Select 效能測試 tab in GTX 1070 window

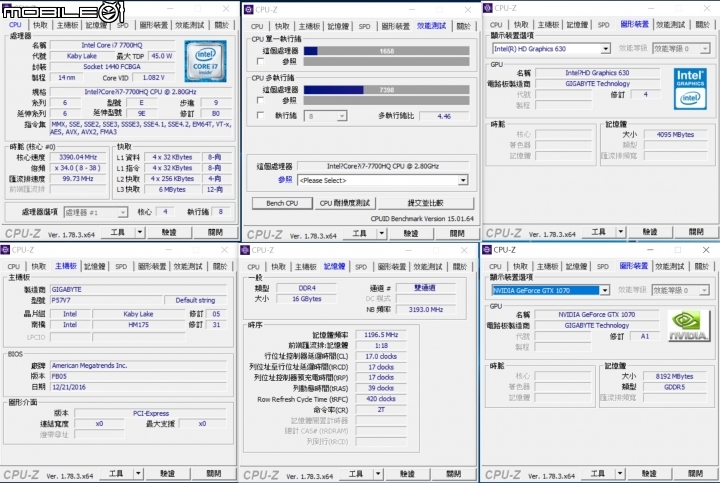(x=669, y=266)
